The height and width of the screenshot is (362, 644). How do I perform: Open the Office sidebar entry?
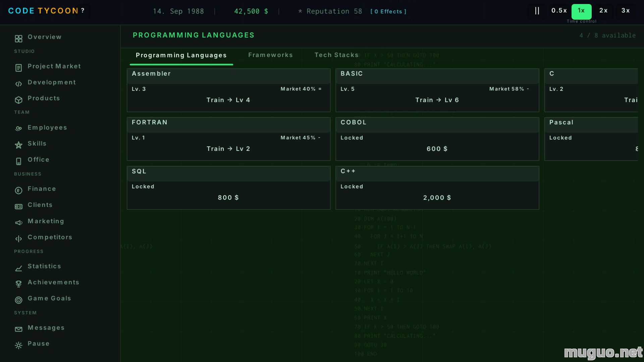[39, 160]
